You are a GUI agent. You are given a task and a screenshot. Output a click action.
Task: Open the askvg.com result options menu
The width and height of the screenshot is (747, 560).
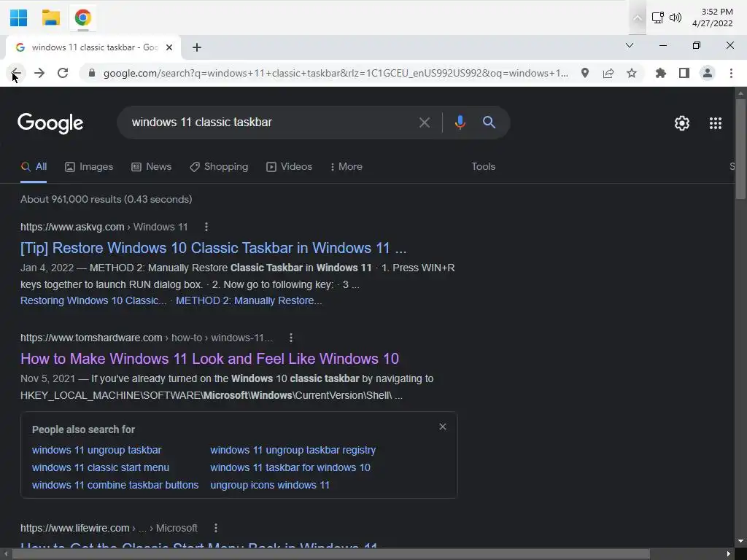pos(206,227)
